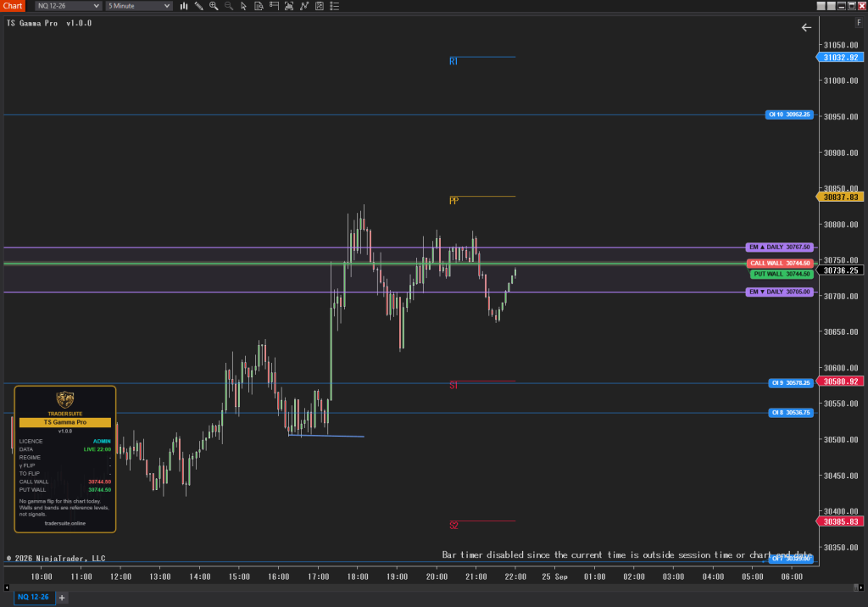
Task: Click the CALL WALL 30744.50 label
Action: pyautogui.click(x=780, y=264)
